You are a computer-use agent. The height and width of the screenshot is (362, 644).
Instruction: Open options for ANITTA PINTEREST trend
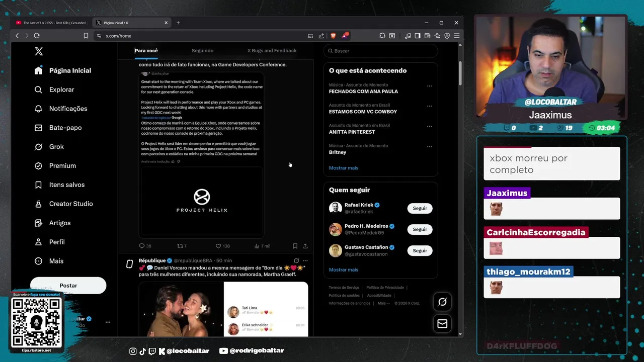click(x=429, y=126)
